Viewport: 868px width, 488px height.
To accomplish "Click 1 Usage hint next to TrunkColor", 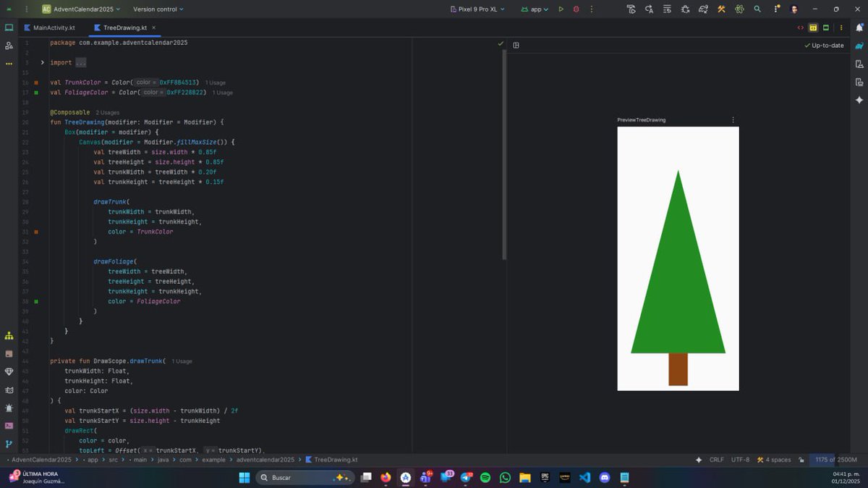I will pos(216,83).
